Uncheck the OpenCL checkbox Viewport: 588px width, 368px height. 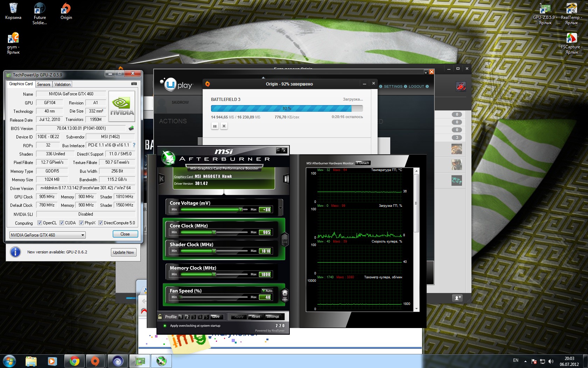click(40, 223)
